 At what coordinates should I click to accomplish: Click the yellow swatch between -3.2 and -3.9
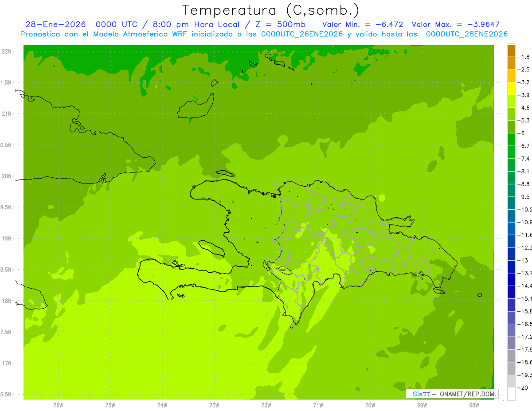click(511, 89)
